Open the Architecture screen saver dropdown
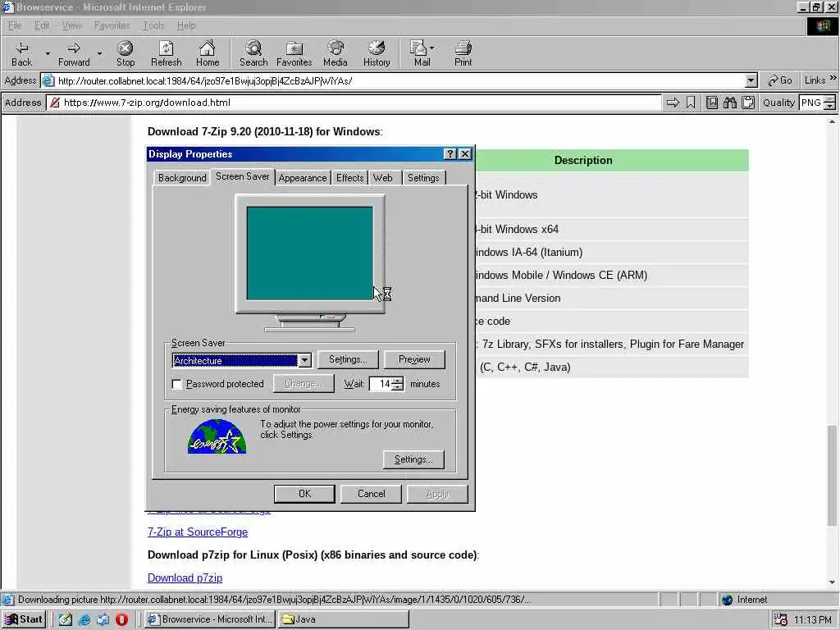Image resolution: width=840 pixels, height=630 pixels. coord(304,361)
